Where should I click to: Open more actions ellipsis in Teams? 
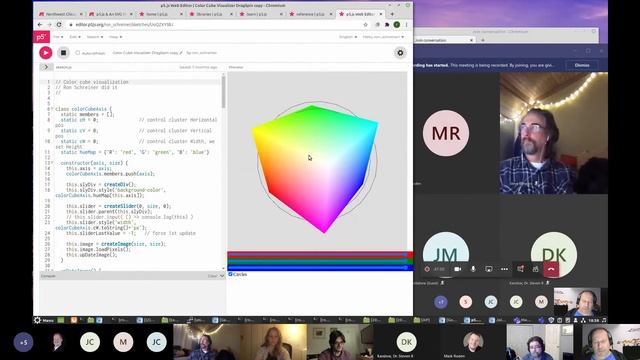(x=504, y=269)
